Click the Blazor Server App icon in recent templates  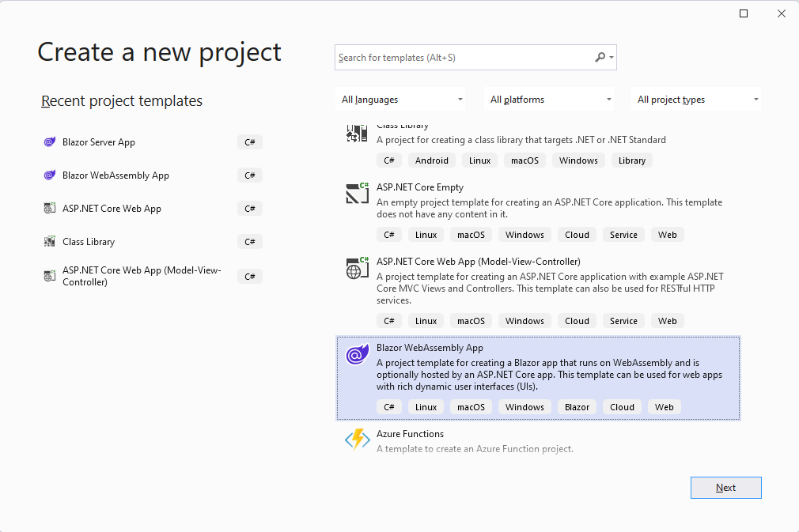coord(50,142)
